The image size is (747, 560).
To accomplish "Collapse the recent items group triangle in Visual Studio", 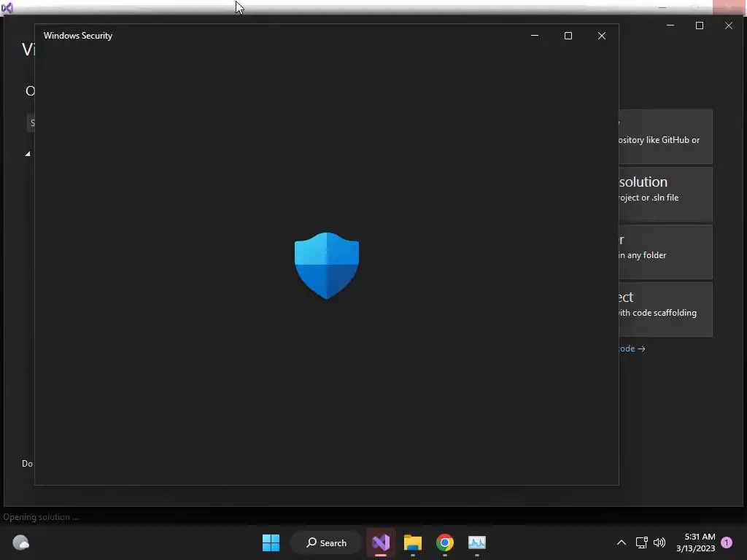I will [x=28, y=153].
